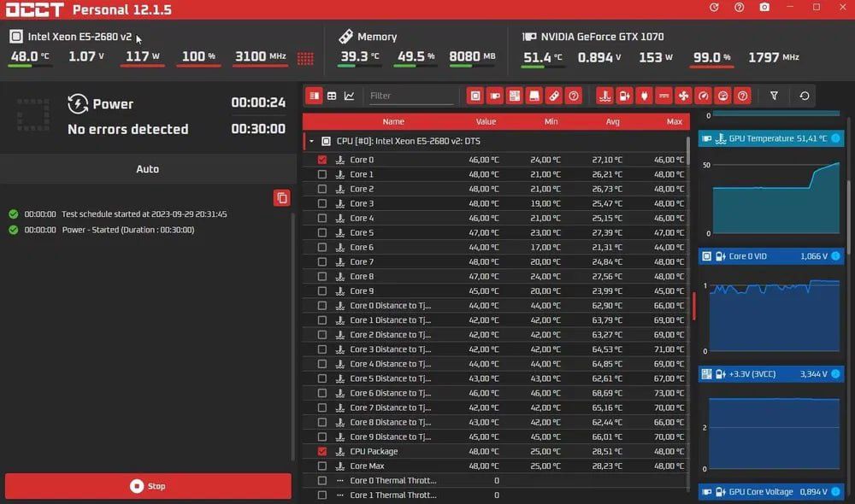855x504 pixels.
Task: Sort by the Min column header
Action: click(x=551, y=121)
